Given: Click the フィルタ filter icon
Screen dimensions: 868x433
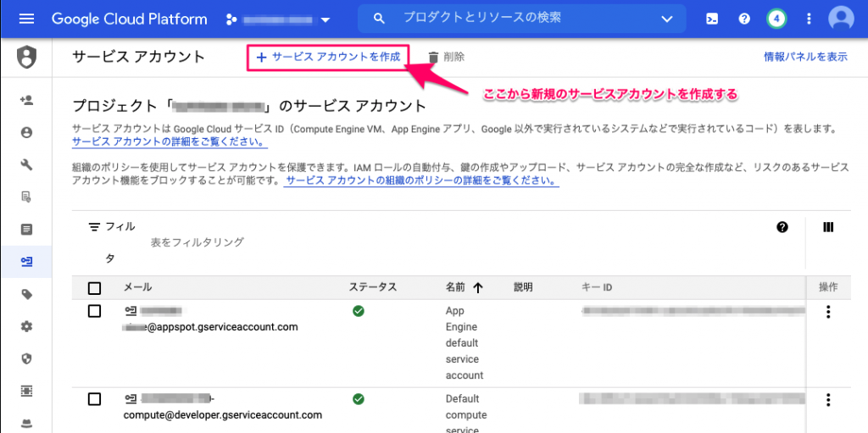Looking at the screenshot, I should pos(95,227).
